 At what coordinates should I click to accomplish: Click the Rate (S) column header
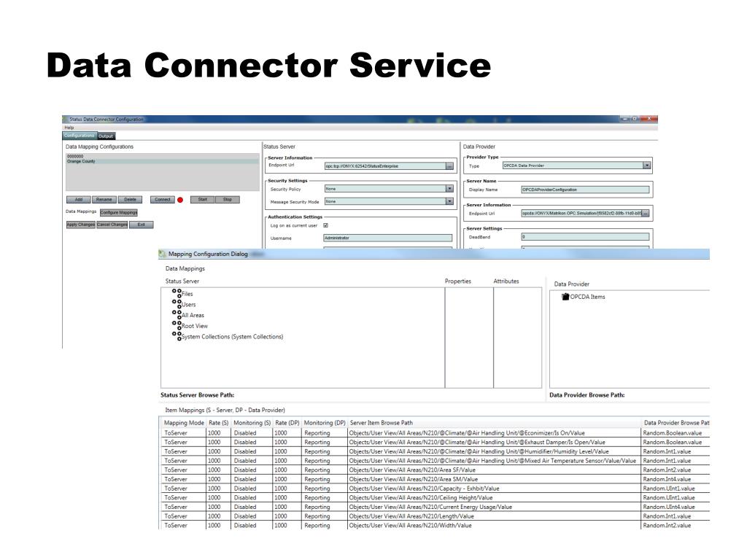(x=219, y=422)
